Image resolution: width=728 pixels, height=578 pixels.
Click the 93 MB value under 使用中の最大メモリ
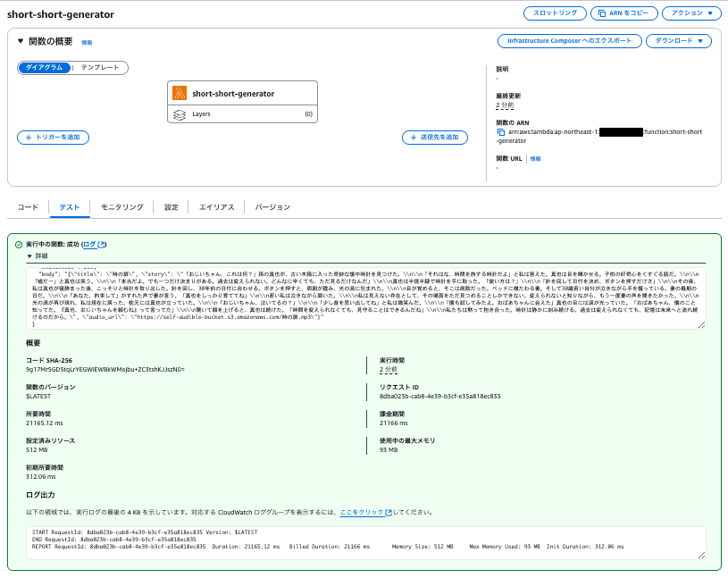pyautogui.click(x=389, y=450)
